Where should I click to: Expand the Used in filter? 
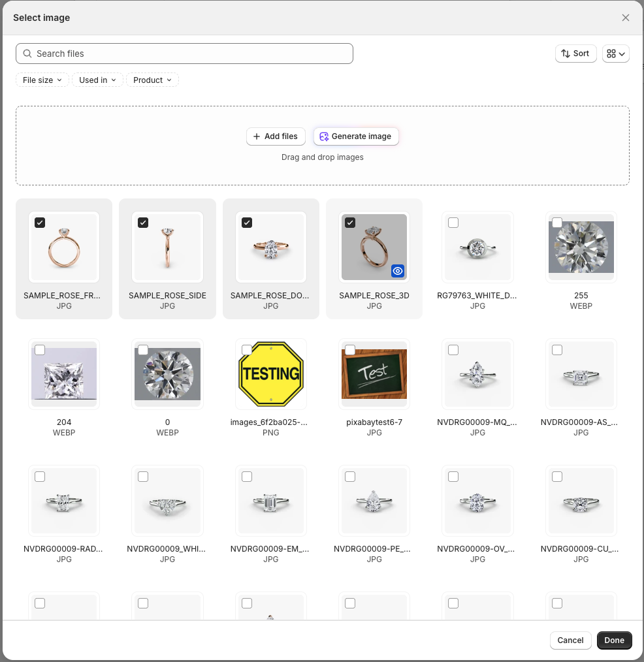tap(97, 80)
